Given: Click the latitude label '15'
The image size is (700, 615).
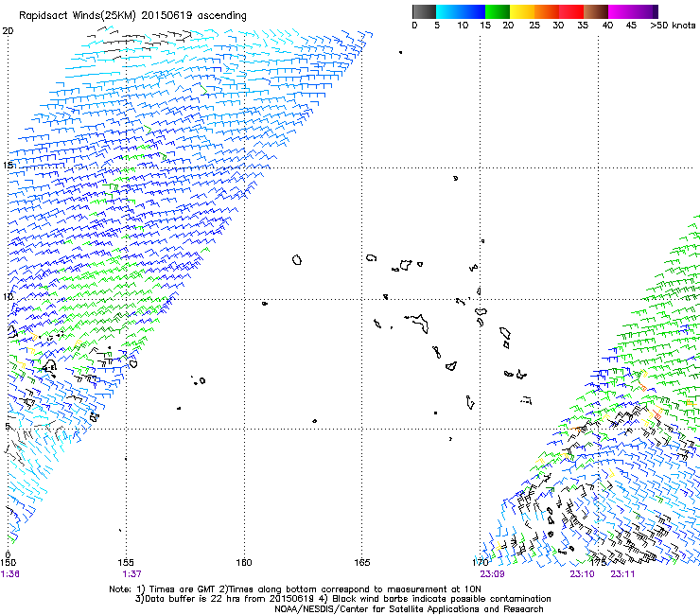Looking at the screenshot, I should [x=8, y=166].
